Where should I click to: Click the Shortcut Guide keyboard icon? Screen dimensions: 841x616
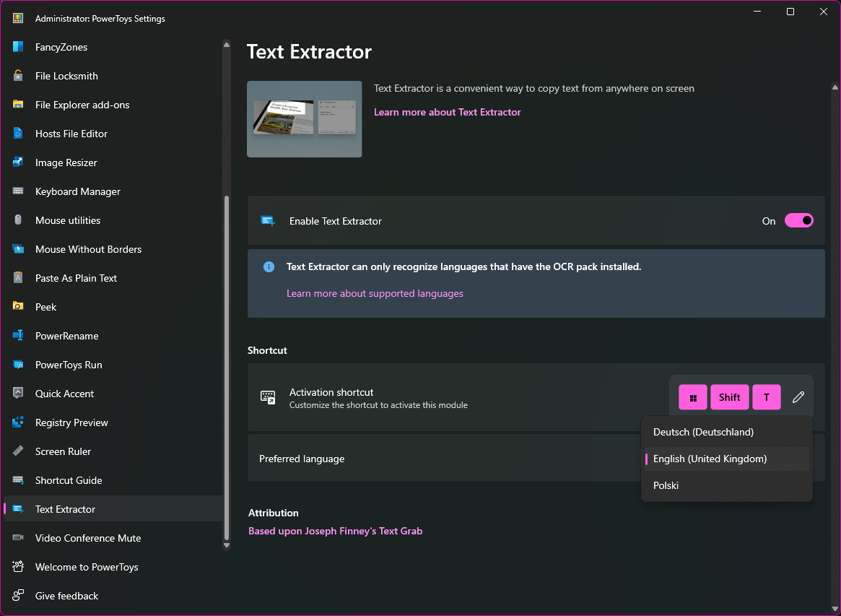coord(18,480)
